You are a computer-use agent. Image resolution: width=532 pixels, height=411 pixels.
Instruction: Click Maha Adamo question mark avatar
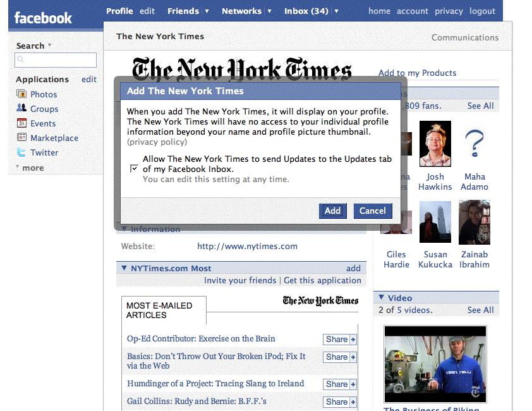(x=475, y=144)
